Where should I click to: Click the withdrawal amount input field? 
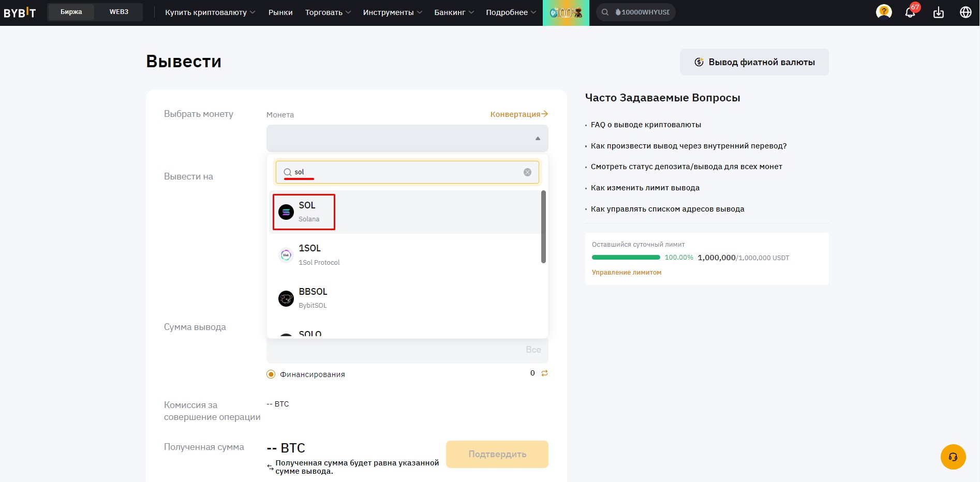pyautogui.click(x=407, y=350)
